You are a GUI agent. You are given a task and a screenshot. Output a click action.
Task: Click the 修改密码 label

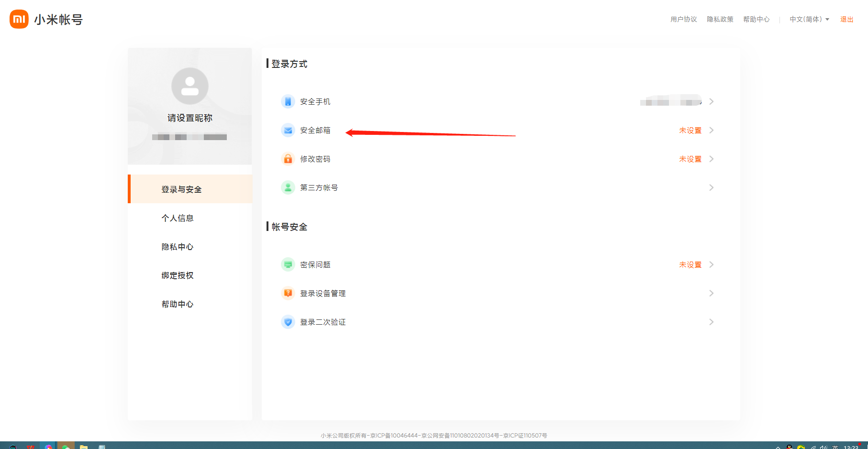point(315,159)
